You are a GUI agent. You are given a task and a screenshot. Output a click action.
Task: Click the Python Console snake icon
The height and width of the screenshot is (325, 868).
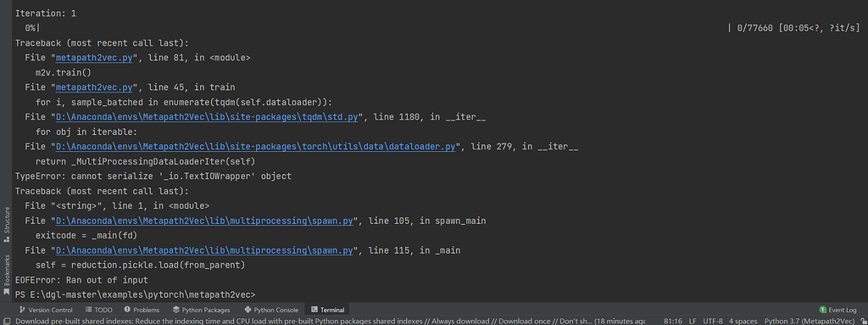pyautogui.click(x=248, y=310)
